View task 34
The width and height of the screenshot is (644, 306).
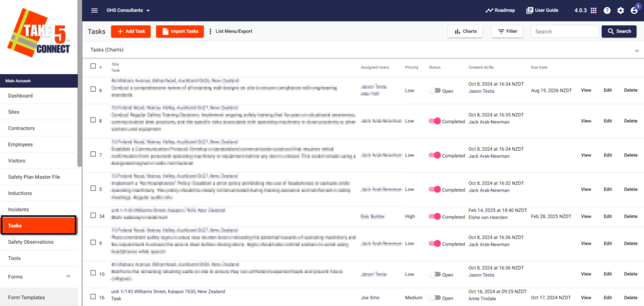586,216
